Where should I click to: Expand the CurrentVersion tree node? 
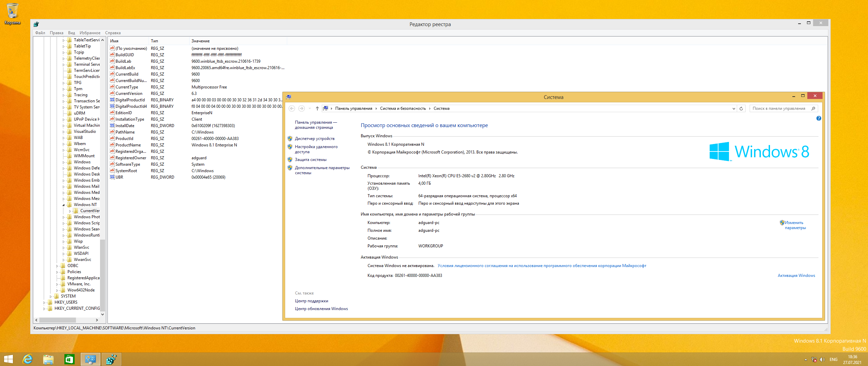point(70,211)
